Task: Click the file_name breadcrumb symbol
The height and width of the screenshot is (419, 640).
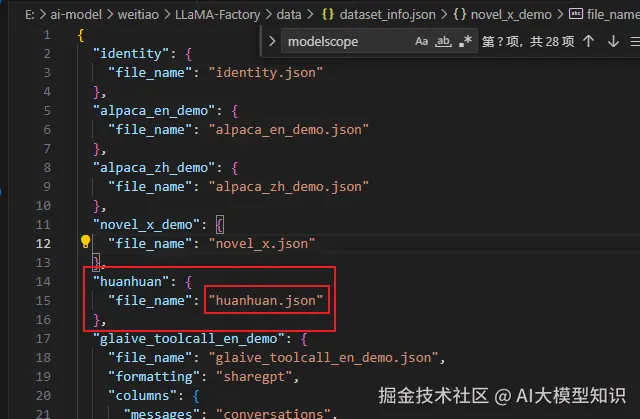Action: click(613, 15)
